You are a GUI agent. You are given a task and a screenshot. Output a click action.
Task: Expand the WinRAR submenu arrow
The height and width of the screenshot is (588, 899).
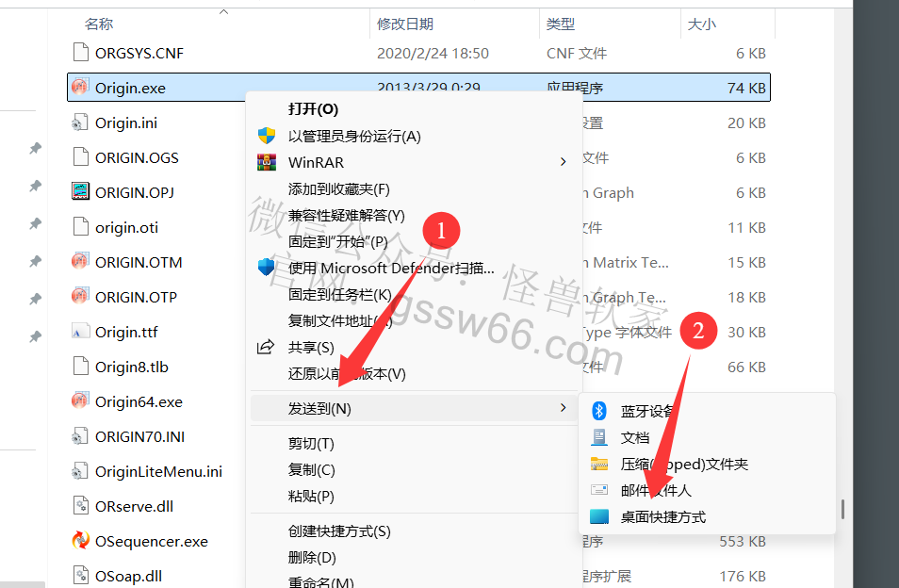pos(563,162)
